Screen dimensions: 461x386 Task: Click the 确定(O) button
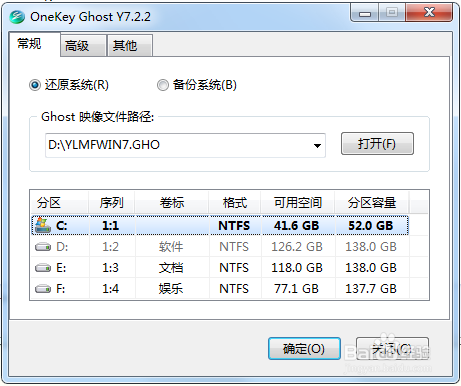[304, 349]
